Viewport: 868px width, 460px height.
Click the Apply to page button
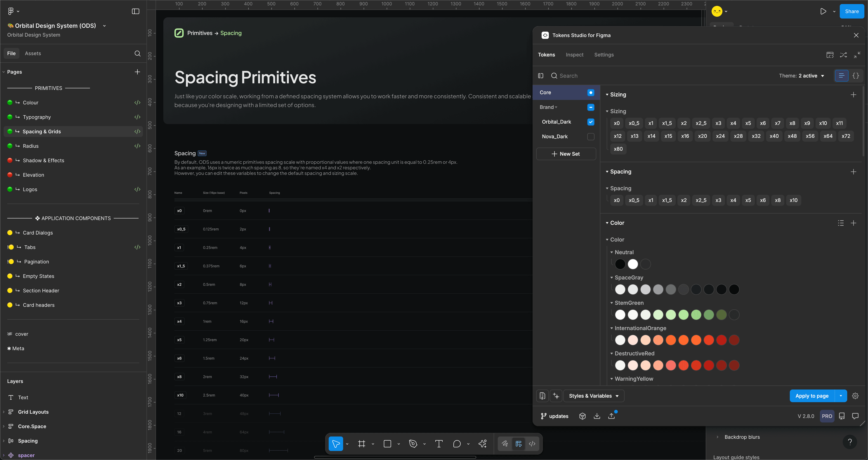812,396
